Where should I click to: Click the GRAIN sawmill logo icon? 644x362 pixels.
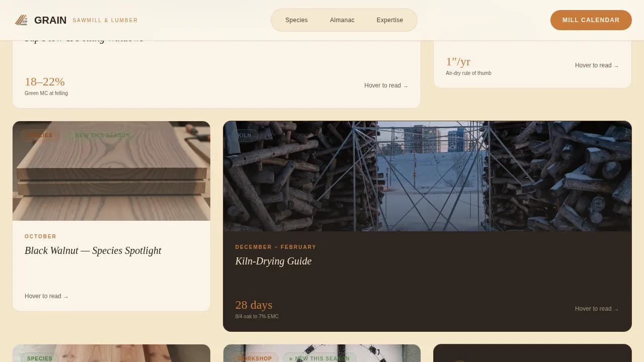pyautogui.click(x=21, y=20)
